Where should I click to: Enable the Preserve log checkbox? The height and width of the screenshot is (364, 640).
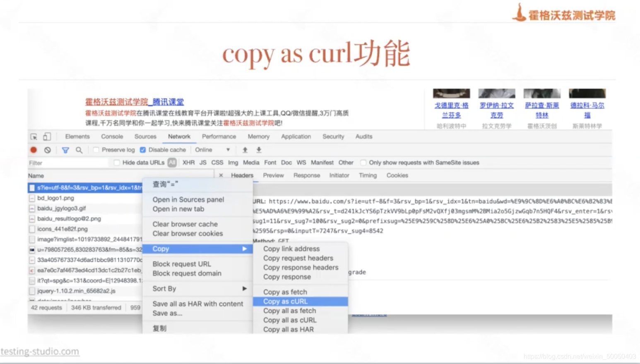pos(96,150)
